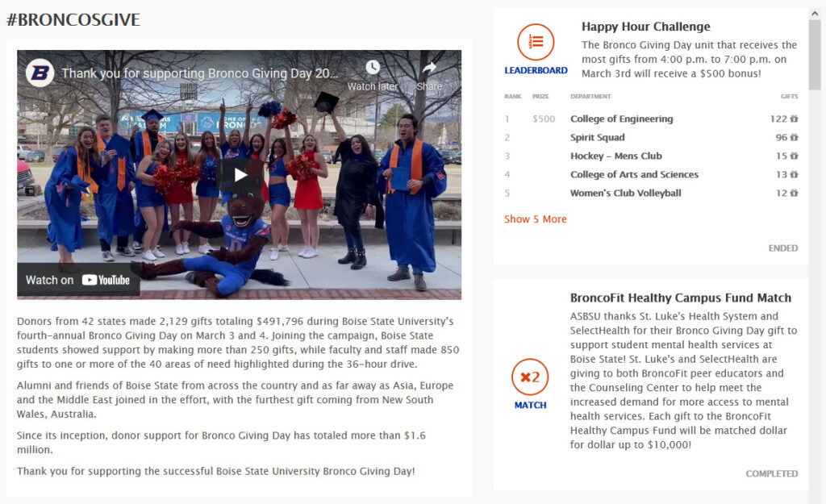Click the PRIZE column header
Screen dimensions: 826x504
[x=540, y=97]
